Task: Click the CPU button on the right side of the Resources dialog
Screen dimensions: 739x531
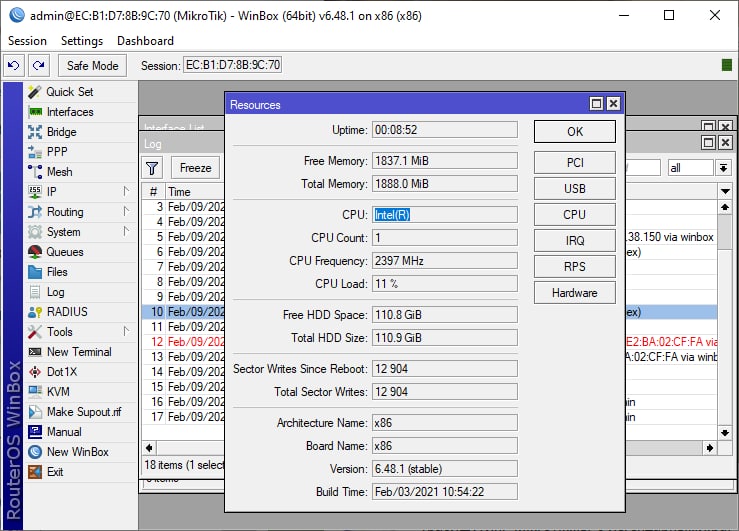Action: pos(575,215)
